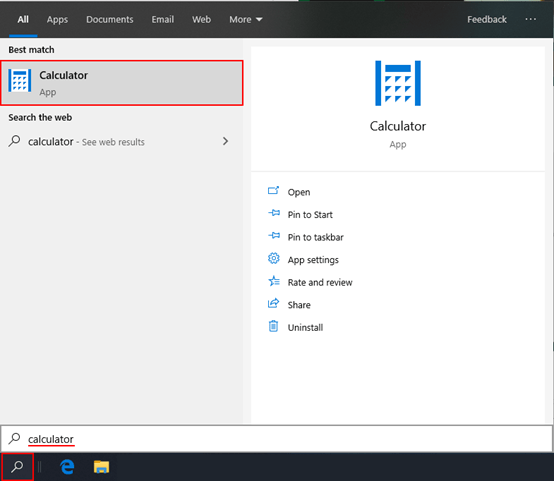Click the App settings gear icon
The image size is (554, 481).
[x=273, y=258]
